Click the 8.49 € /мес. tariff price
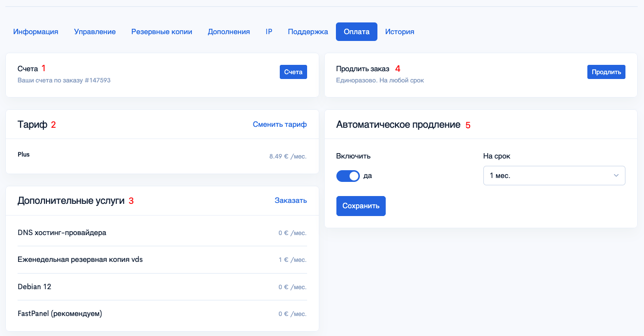The width and height of the screenshot is (644, 336). tap(288, 157)
